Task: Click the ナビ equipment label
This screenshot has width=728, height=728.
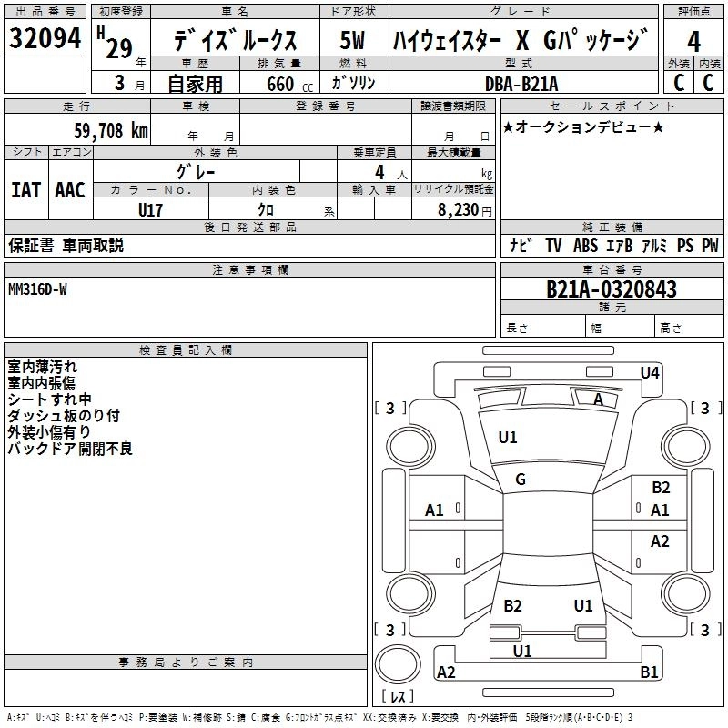Action: (x=520, y=246)
